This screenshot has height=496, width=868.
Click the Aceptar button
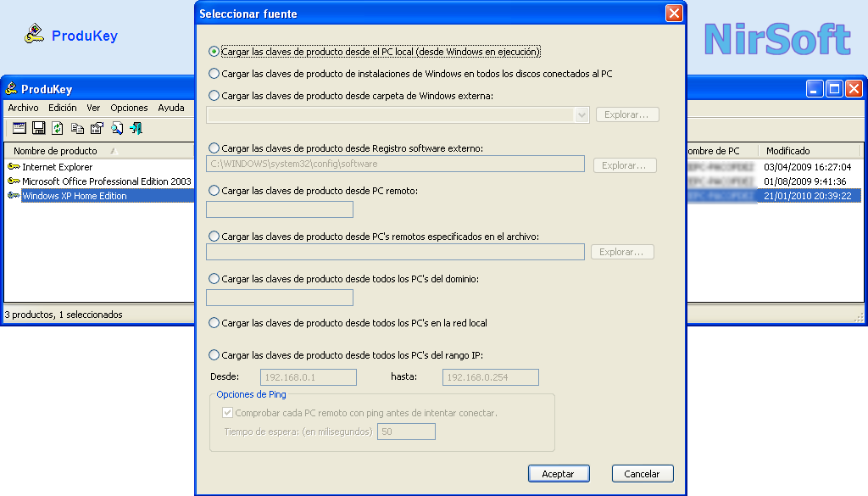point(559,474)
